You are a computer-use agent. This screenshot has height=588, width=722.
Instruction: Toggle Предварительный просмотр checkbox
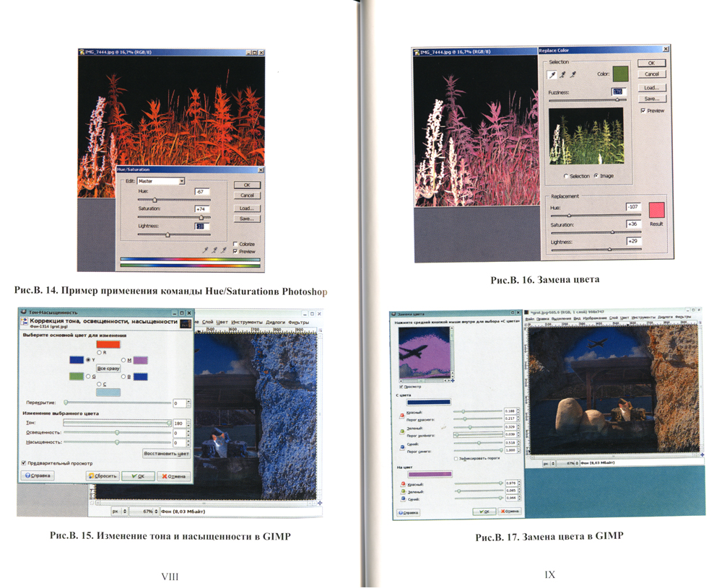(25, 463)
